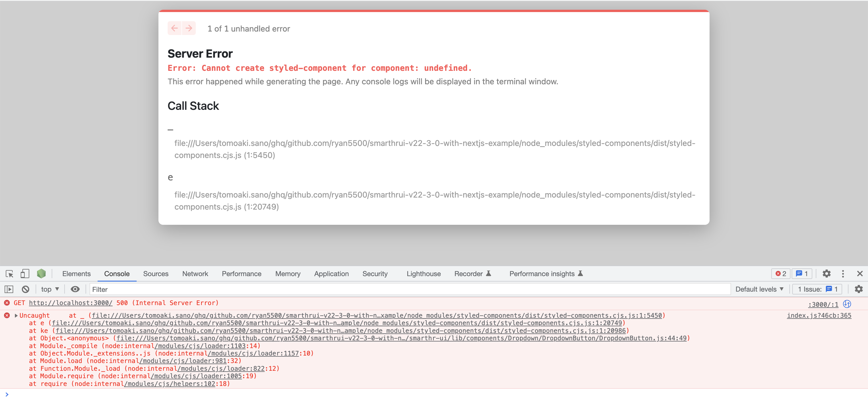Screen dimensions: 868x406
Task: Open the Default levels dropdown
Action: pos(759,289)
